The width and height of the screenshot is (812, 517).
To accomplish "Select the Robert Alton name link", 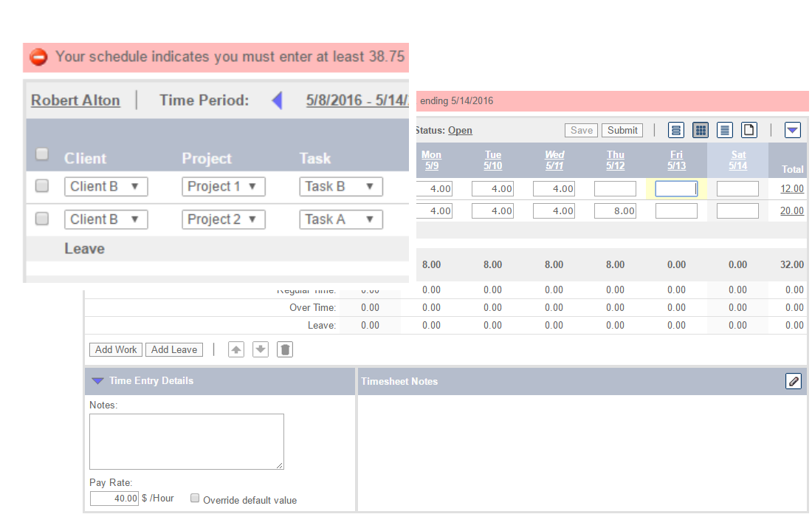I will point(75,100).
